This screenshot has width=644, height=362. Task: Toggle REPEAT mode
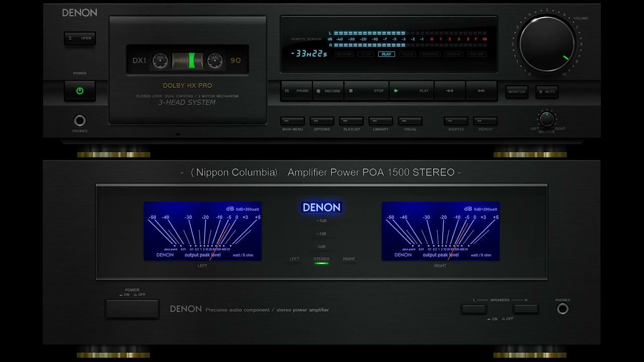(486, 121)
